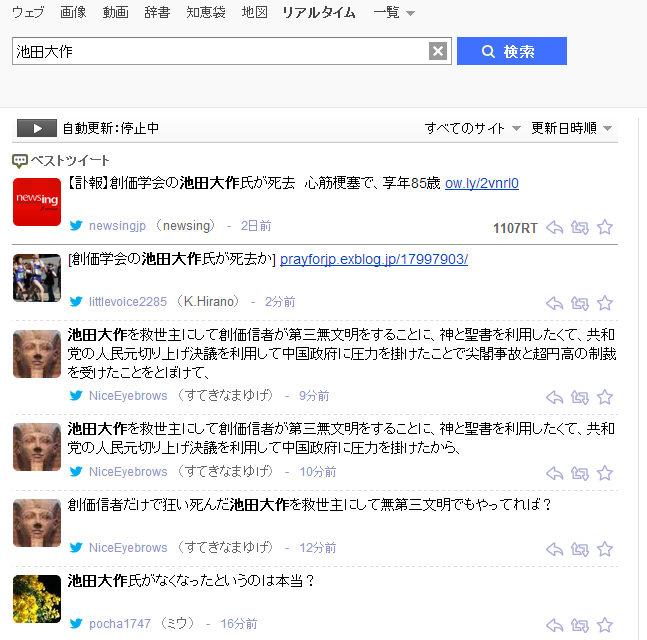Open the prayforjp.exblog.jp link
This screenshot has width=647, height=640.
(x=374, y=259)
